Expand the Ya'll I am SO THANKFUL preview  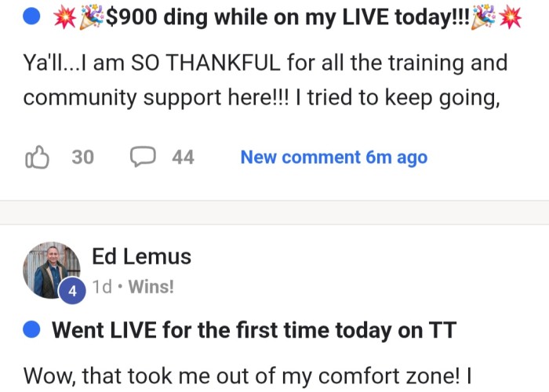(x=265, y=80)
